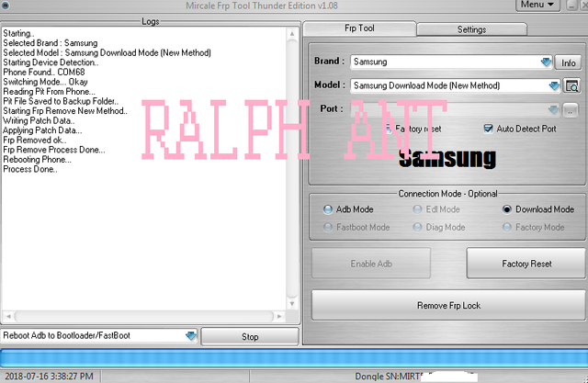Select Fastboot Mode radio button
Screen dimensions: 588x383
[x=328, y=227]
